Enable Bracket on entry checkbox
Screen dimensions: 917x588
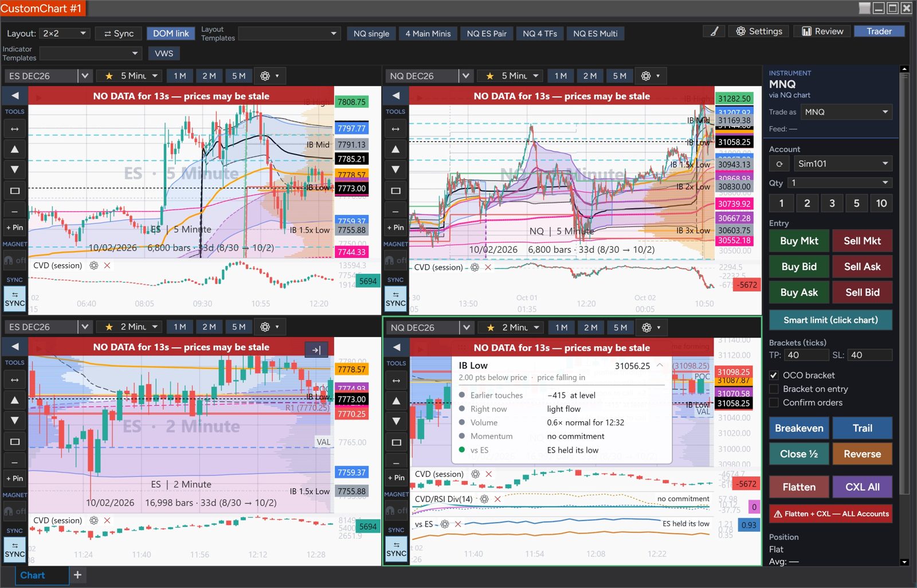tap(774, 389)
